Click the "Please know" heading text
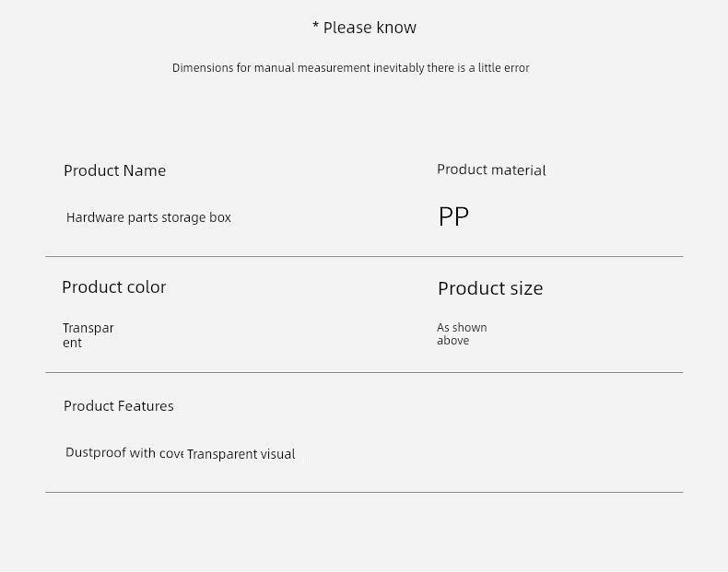 pos(370,28)
